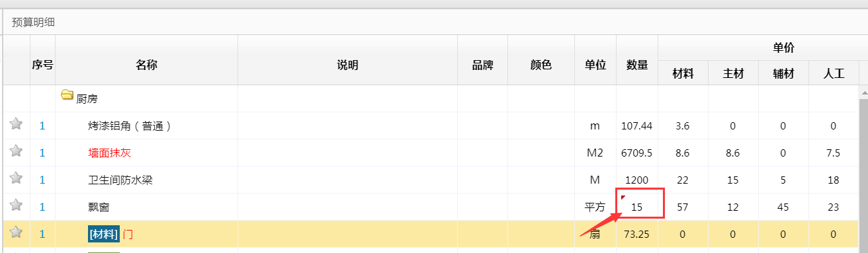The height and width of the screenshot is (253, 868).
Task: Click unit M in 卫生间防水梁 row
Action: coord(595,180)
